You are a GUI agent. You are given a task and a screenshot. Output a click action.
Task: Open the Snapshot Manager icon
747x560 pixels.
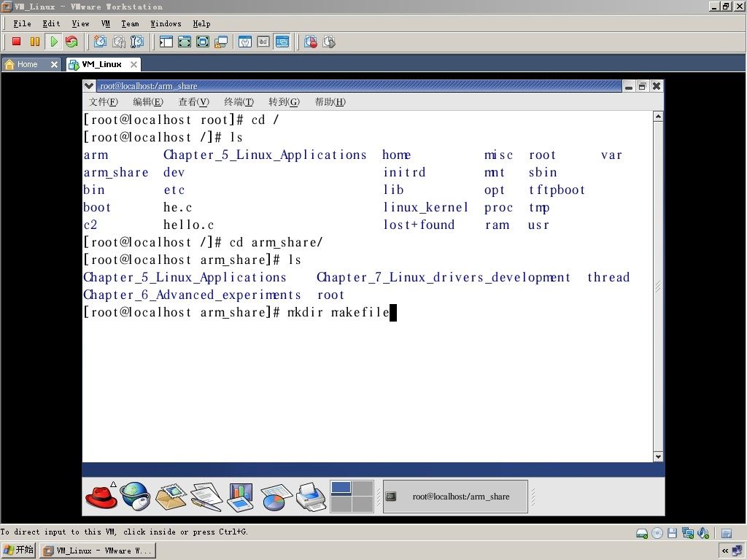136,42
